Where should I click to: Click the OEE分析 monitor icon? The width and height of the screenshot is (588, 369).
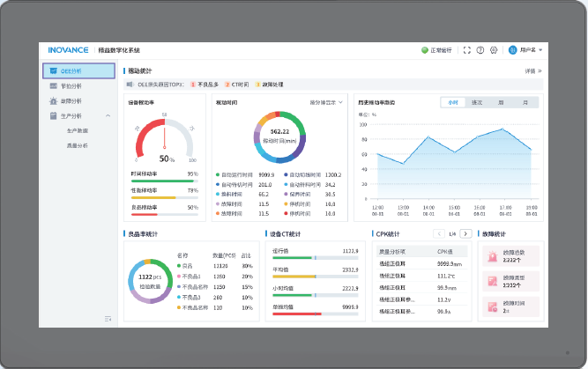[x=53, y=70]
